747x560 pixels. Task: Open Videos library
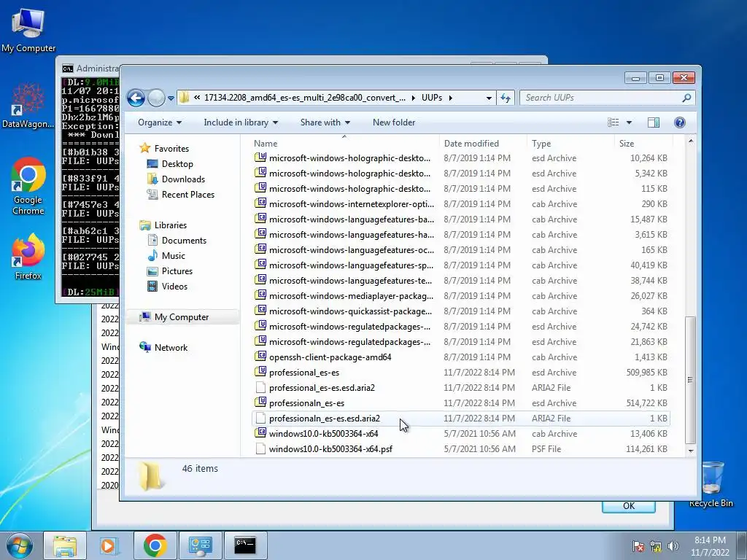[174, 286]
